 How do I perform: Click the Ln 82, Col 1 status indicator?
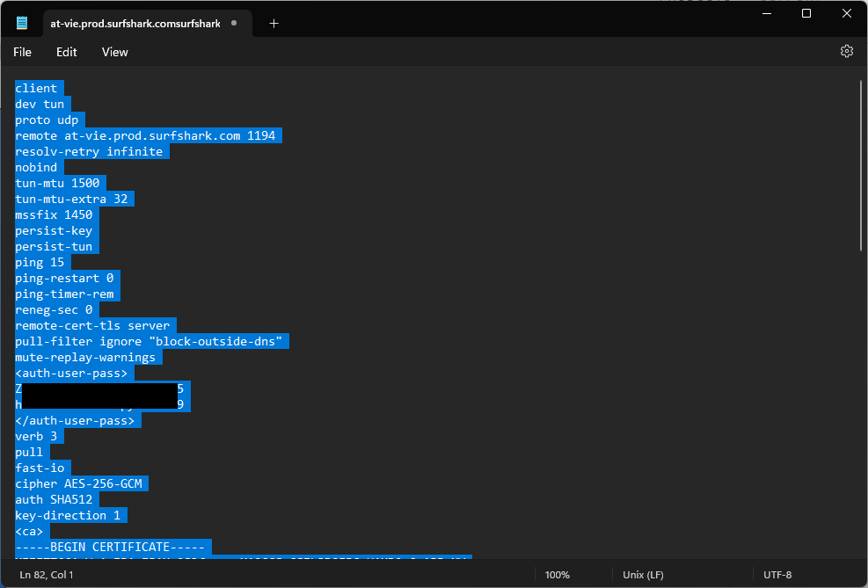click(x=47, y=575)
